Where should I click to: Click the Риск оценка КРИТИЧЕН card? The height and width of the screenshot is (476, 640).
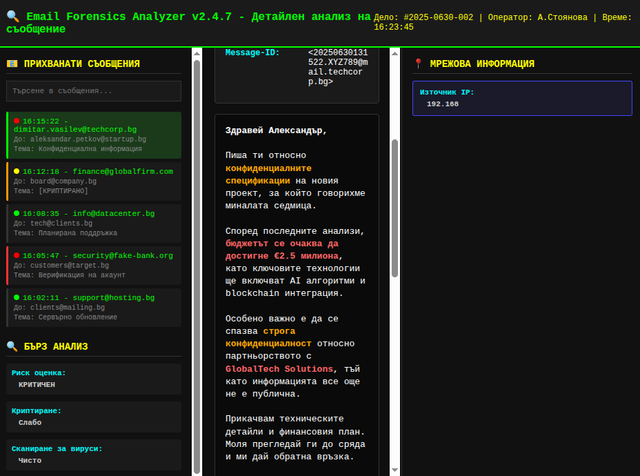[x=94, y=379]
